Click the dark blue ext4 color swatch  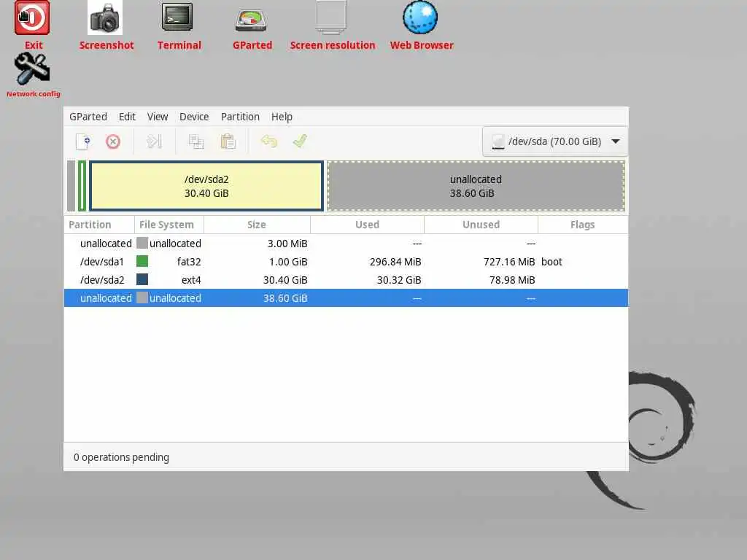coord(142,279)
